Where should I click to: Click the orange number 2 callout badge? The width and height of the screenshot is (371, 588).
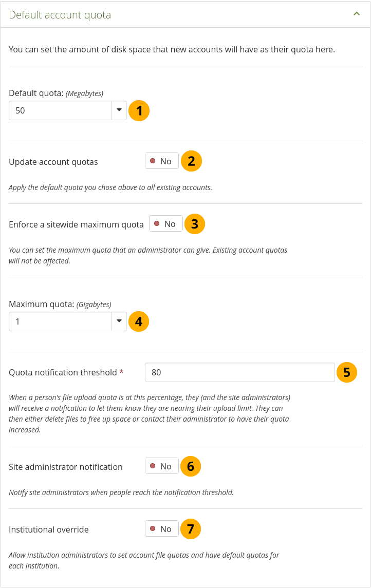coord(191,161)
